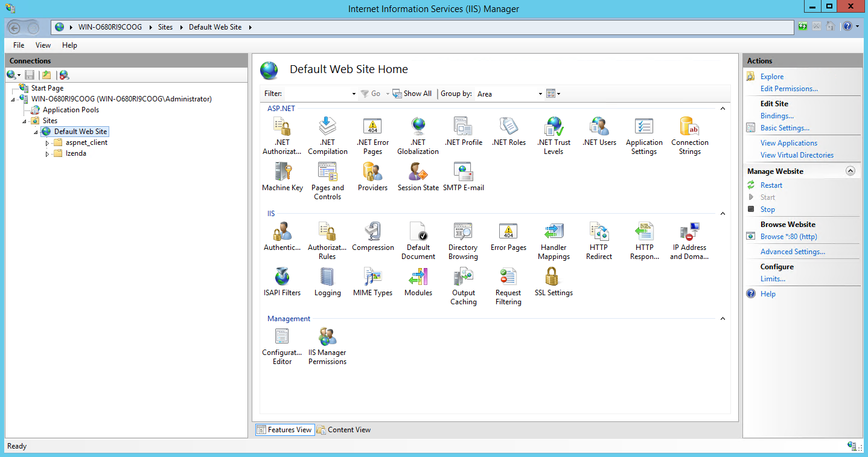
Task: Open Application Settings feature icon
Action: (x=644, y=136)
